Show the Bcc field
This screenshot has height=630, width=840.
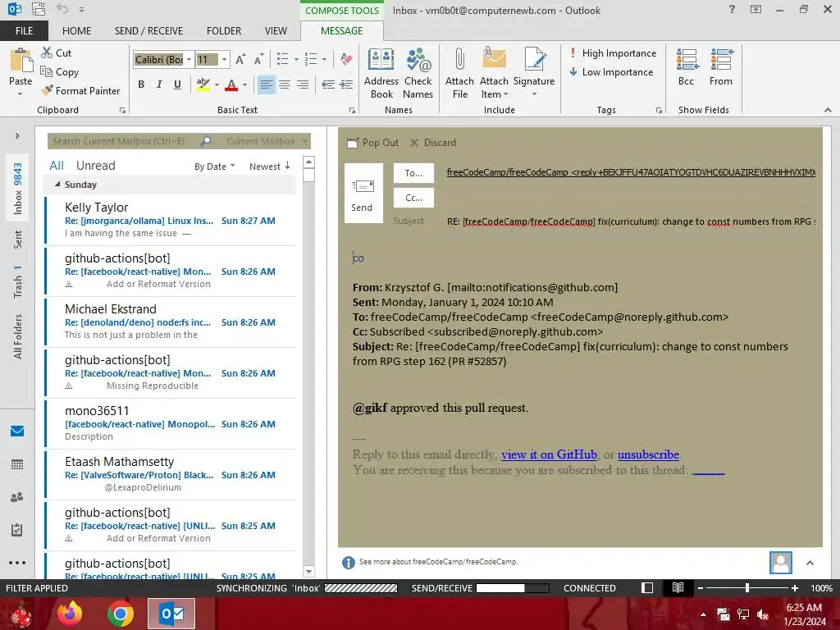(x=687, y=67)
